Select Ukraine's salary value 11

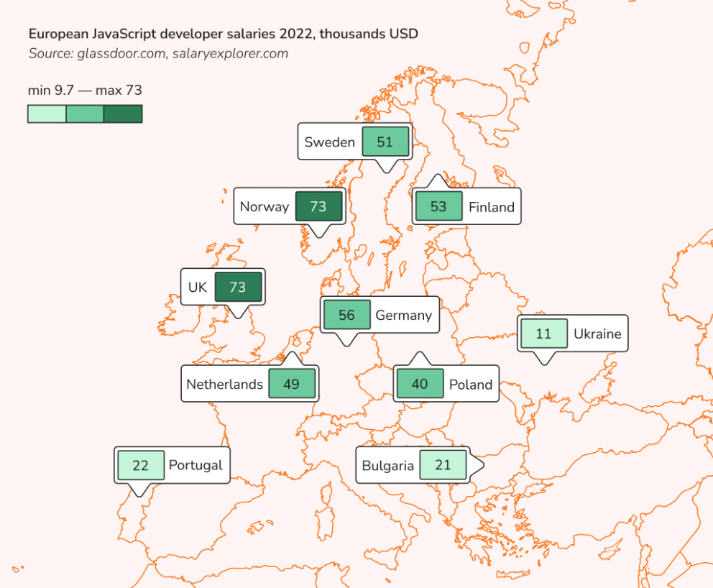pyautogui.click(x=544, y=334)
